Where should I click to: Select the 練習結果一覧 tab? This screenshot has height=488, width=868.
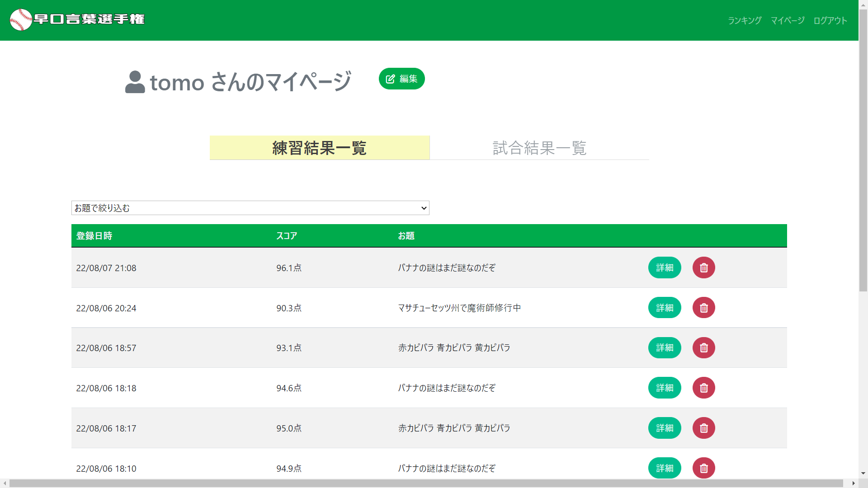click(319, 148)
